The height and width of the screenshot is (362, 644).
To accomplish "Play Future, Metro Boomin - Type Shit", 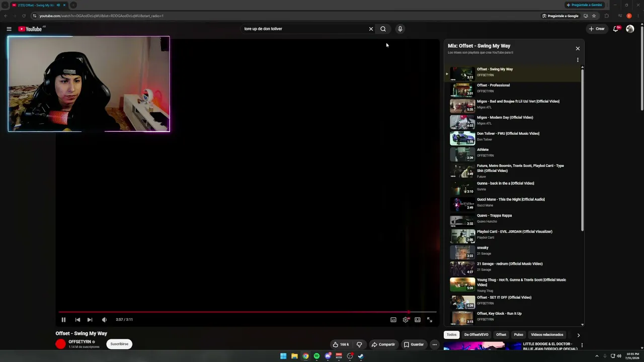I will point(513,170).
